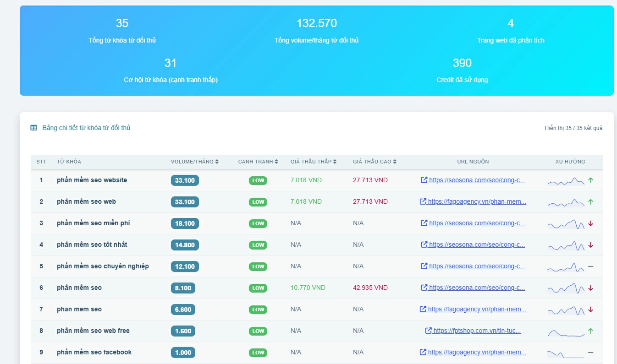Click the green up trend arrow in row 2
This screenshot has width=617, height=364.
point(590,202)
